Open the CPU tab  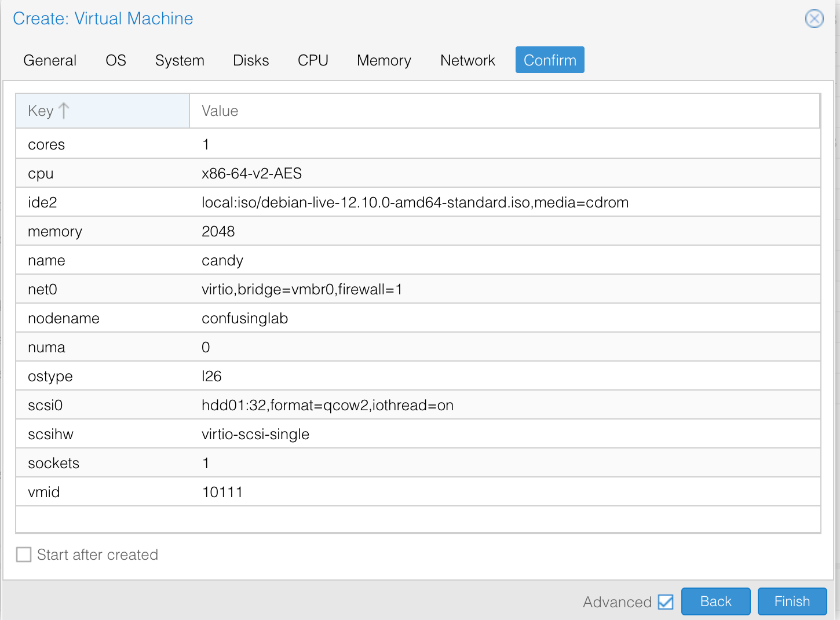pos(313,60)
